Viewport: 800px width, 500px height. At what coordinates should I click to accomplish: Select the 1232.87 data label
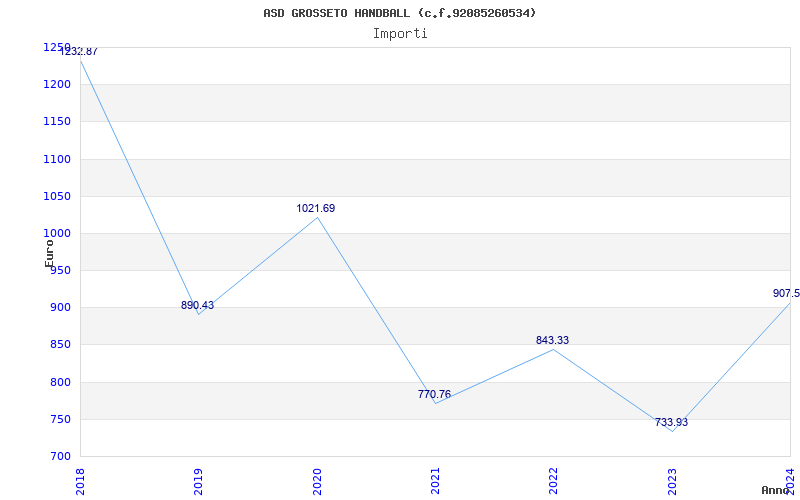(x=79, y=52)
